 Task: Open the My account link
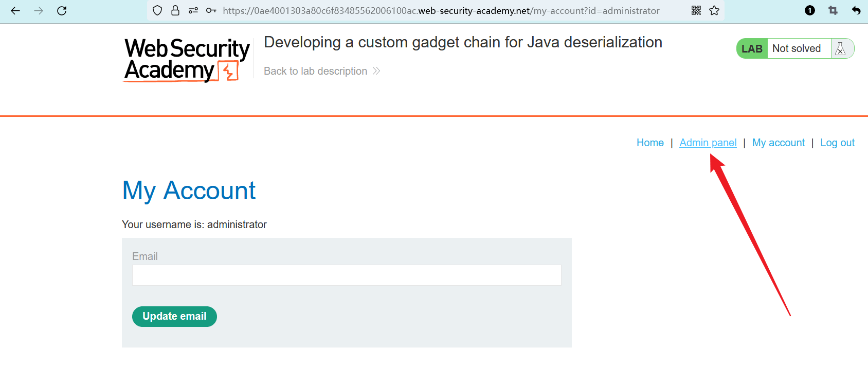(779, 143)
